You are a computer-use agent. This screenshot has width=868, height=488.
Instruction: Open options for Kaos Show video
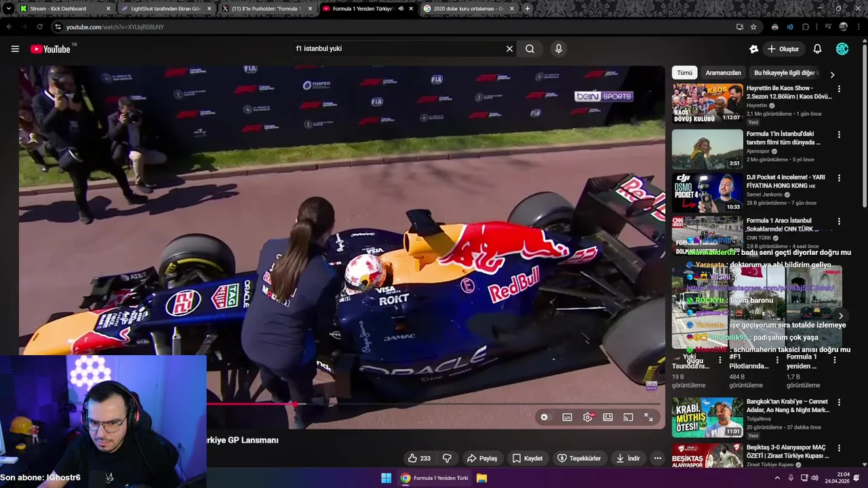[839, 89]
